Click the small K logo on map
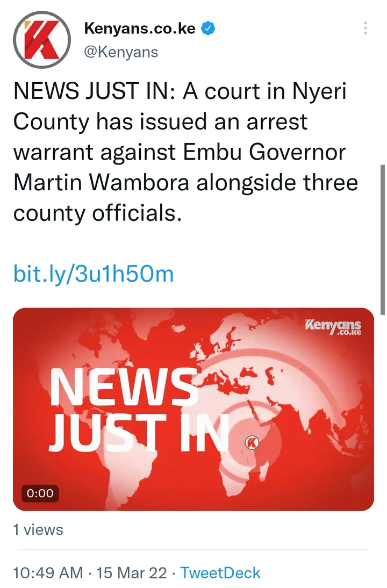 coord(252,443)
